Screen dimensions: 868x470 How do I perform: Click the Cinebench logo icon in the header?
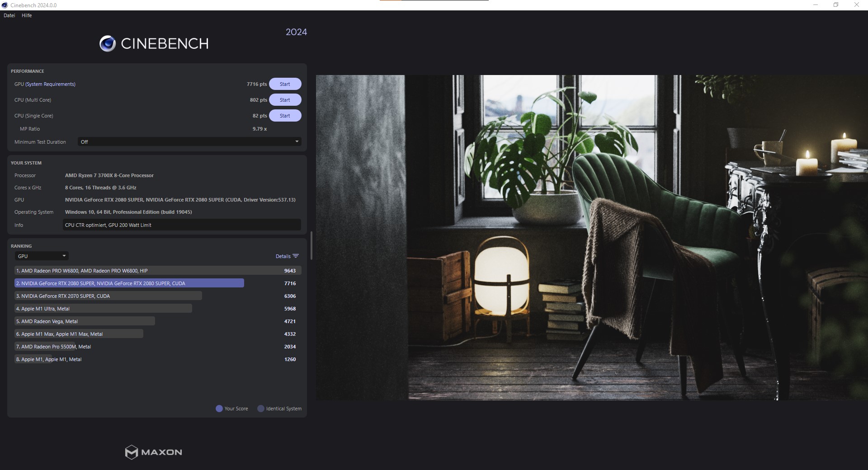click(108, 43)
